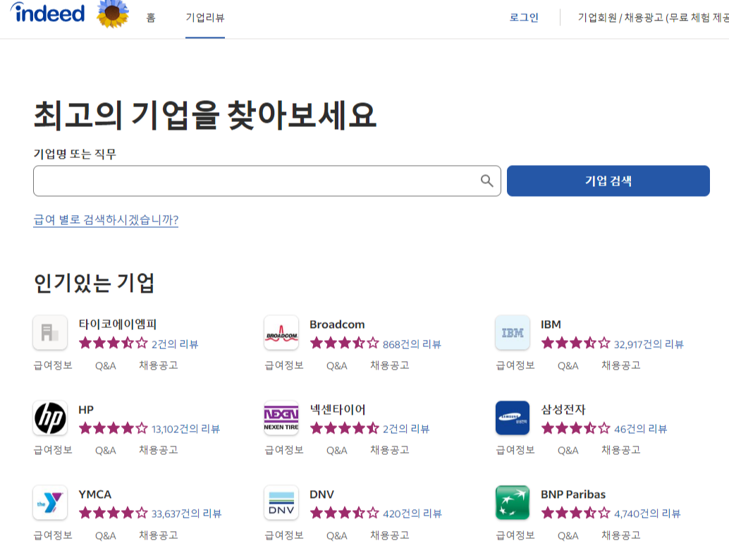Image resolution: width=729 pixels, height=560 pixels.
Task: Open 타이코에이엠피 company name link
Action: pyautogui.click(x=118, y=324)
